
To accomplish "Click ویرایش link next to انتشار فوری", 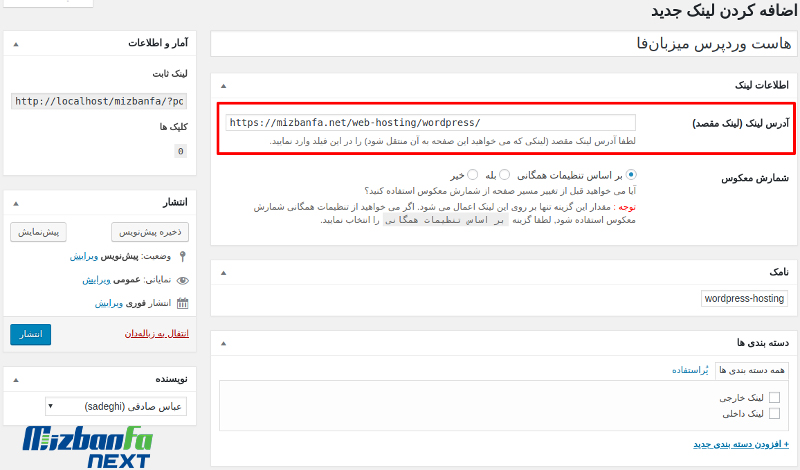I will (x=109, y=303).
